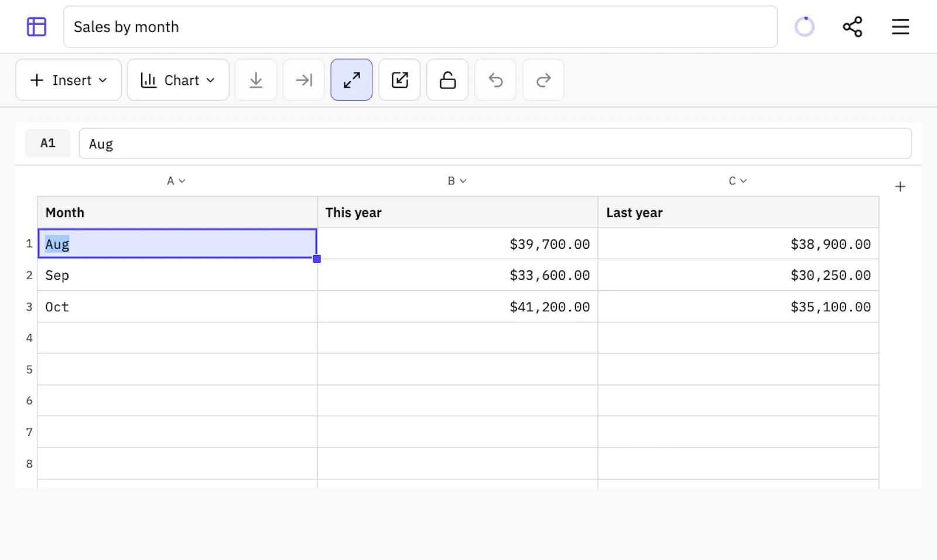This screenshot has width=937, height=560.
Task: Click the table icon beside the title
Action: coord(36,27)
